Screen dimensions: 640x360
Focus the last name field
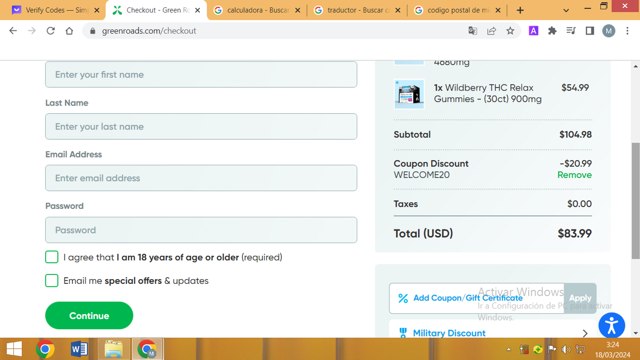tap(201, 127)
